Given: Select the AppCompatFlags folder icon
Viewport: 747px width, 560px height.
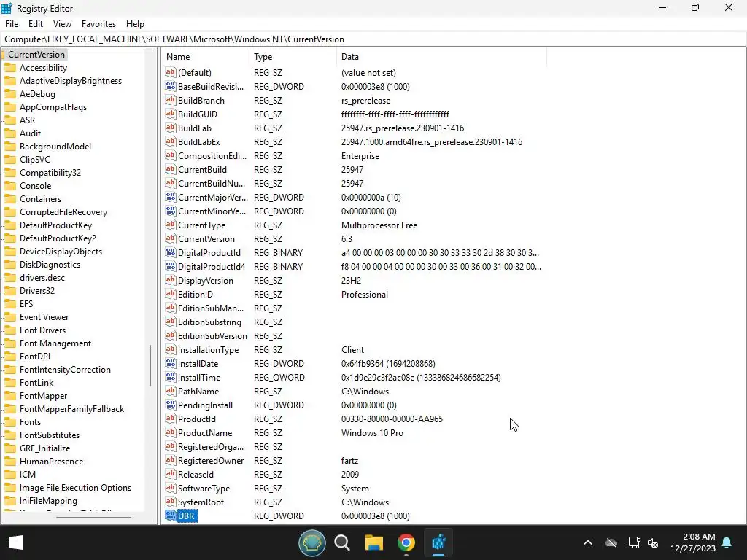Looking at the screenshot, I should 10,108.
